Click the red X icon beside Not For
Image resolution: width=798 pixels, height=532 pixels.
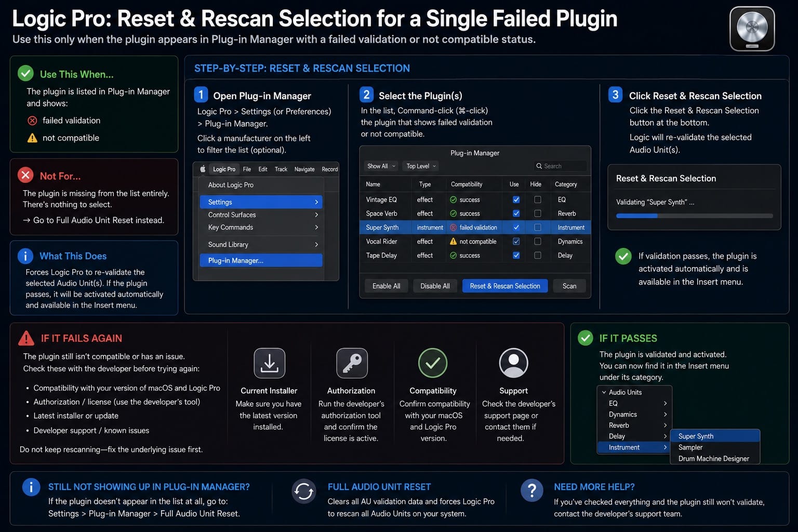[x=25, y=175]
